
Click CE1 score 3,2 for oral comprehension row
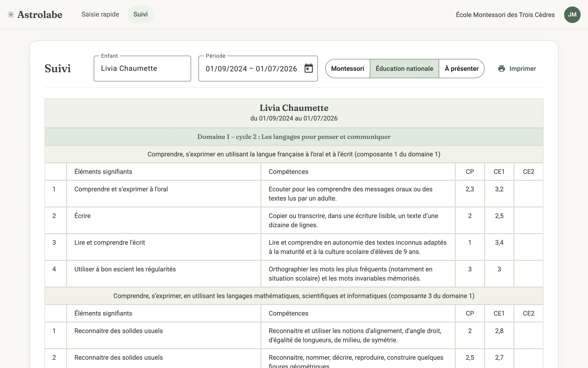(x=499, y=189)
